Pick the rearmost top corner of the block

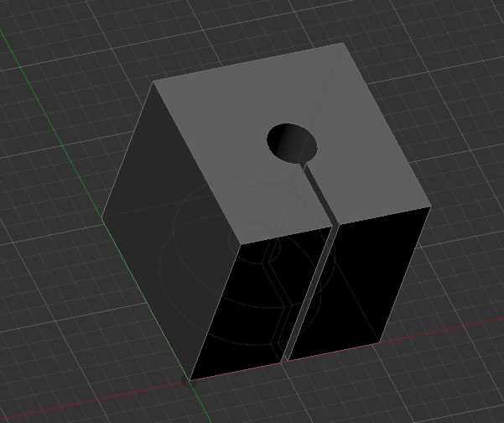[342, 43]
